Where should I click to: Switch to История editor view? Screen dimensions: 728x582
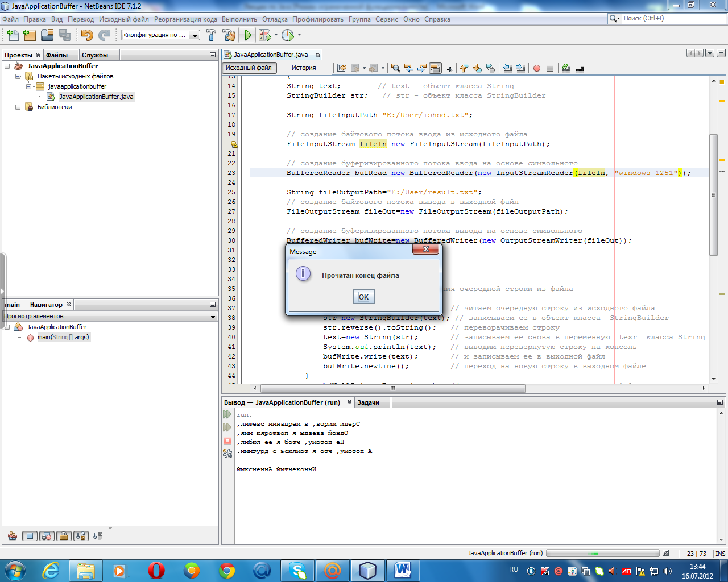click(x=304, y=68)
